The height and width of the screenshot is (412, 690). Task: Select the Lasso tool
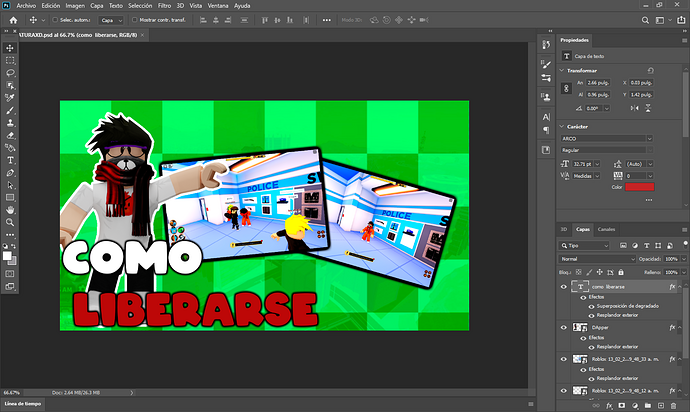10,72
